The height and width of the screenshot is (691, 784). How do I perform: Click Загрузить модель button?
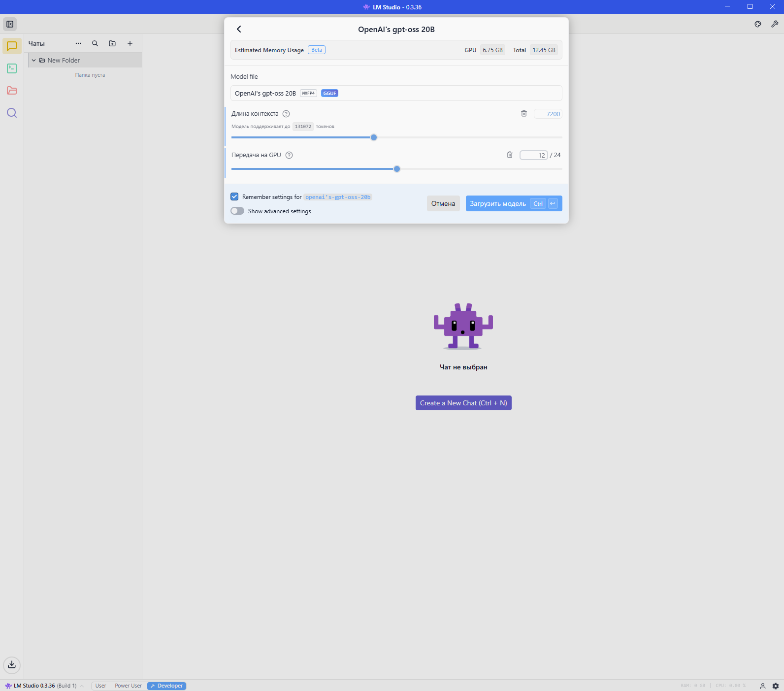[x=514, y=203]
